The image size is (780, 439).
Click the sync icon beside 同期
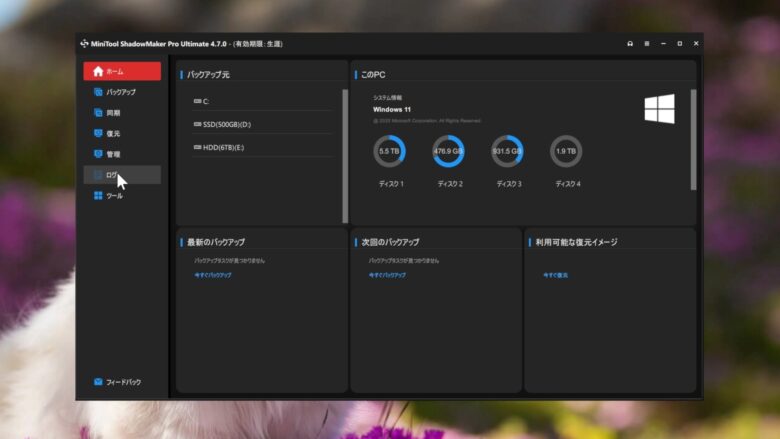[x=98, y=113]
